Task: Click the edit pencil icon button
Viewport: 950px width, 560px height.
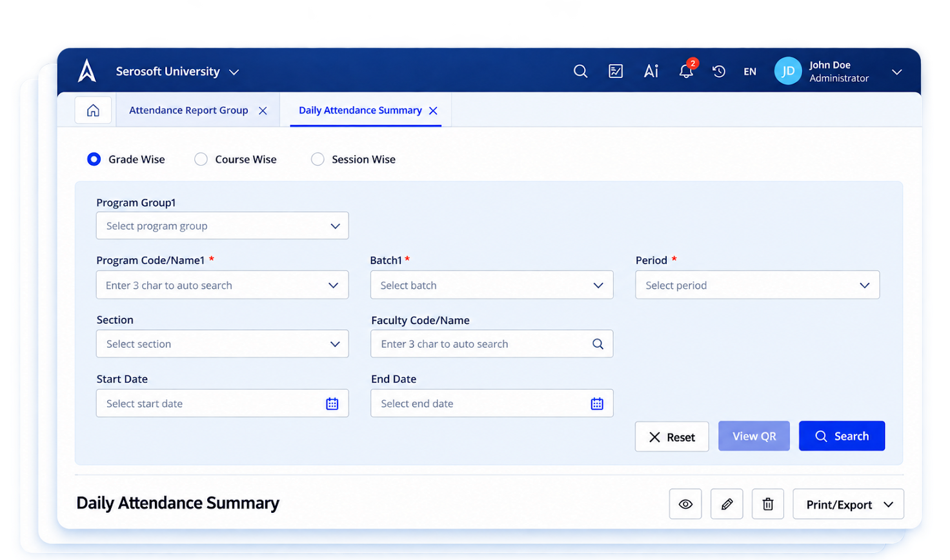Action: [x=727, y=504]
